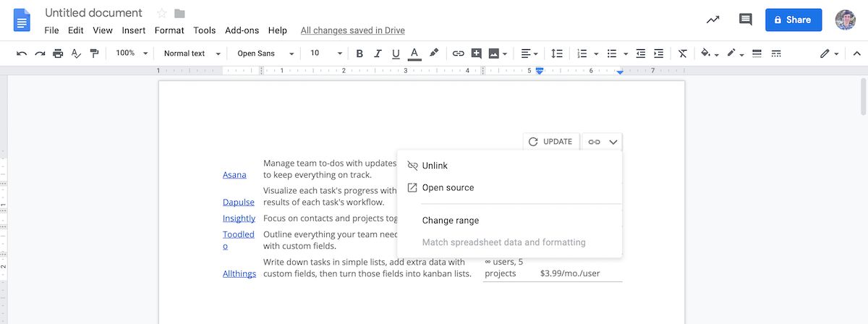Click the activity dashboard trend icon
Screen dimensions: 868x324
[x=713, y=20]
